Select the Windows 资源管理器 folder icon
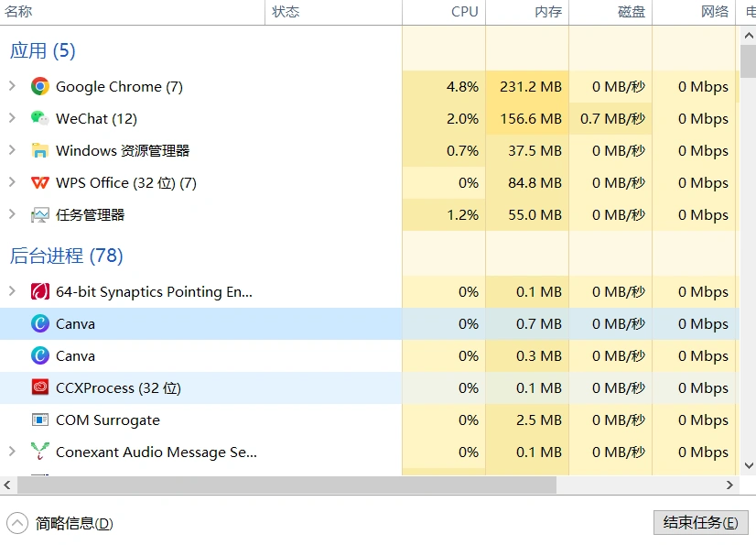 tap(39, 150)
